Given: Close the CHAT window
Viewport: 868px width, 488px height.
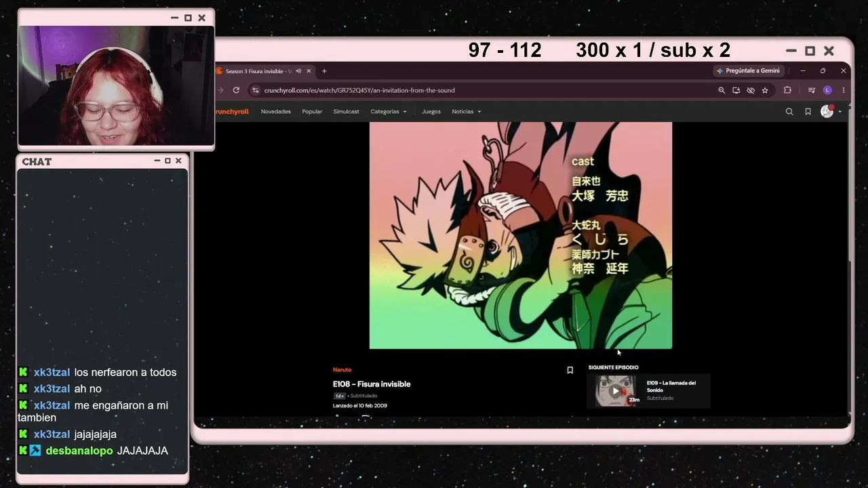Looking at the screenshot, I should click(x=178, y=161).
